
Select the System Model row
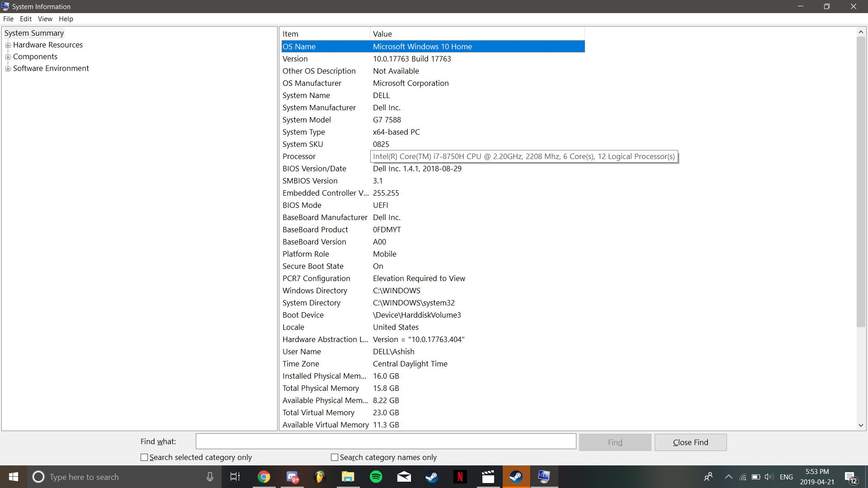(x=433, y=120)
